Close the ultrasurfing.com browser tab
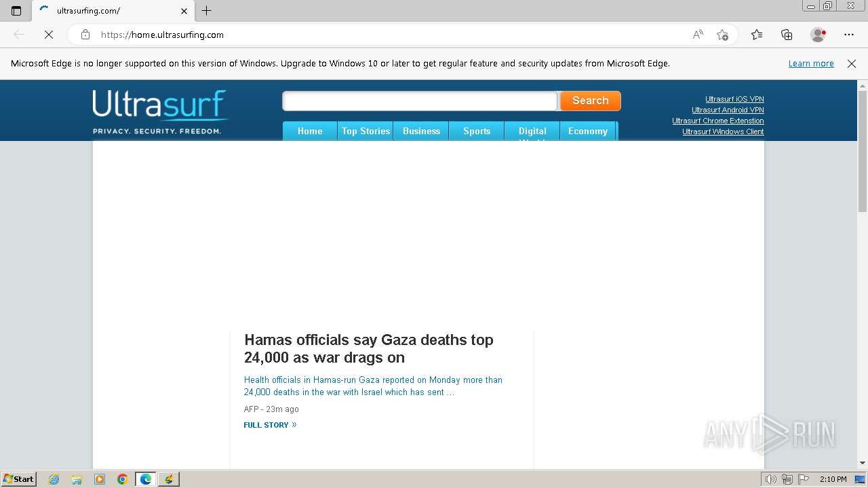Image resolution: width=868 pixels, height=488 pixels. [x=184, y=11]
